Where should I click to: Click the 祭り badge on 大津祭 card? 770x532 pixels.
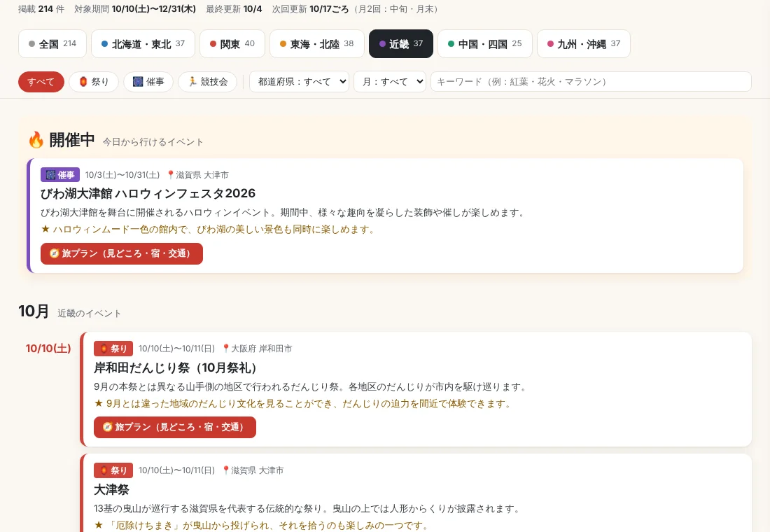tap(113, 470)
